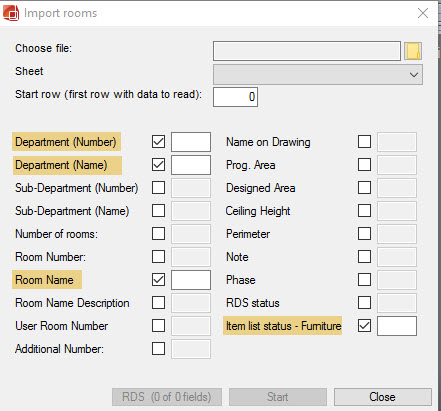
Task: Enable the Name on Drawing checkbox
Action: tap(364, 142)
